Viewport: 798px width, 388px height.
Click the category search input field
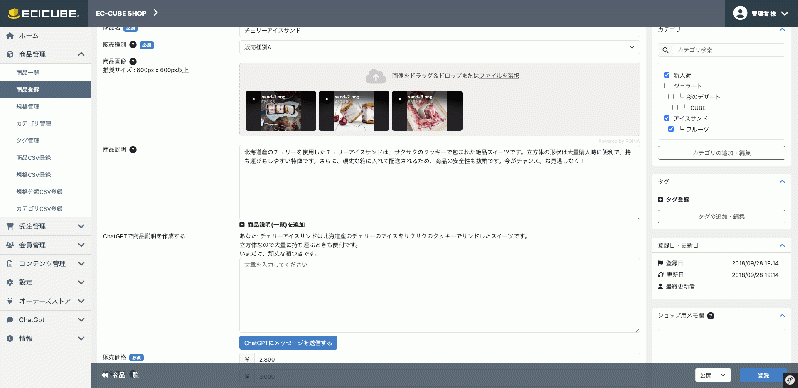point(728,50)
